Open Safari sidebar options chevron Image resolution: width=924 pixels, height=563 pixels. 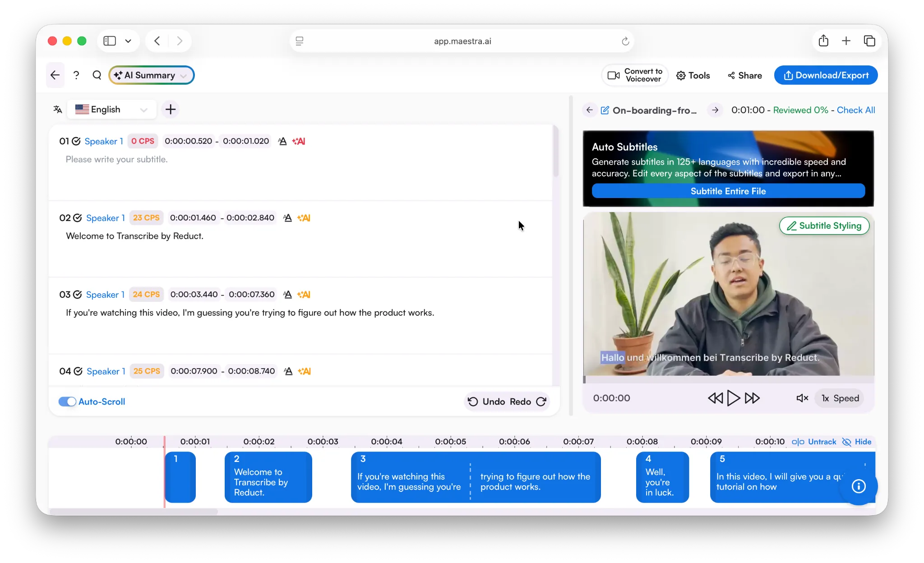tap(128, 41)
